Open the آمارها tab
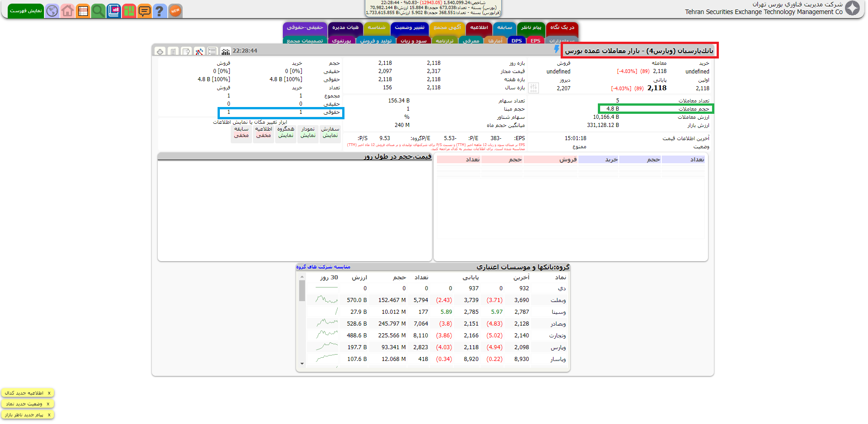 click(x=495, y=41)
